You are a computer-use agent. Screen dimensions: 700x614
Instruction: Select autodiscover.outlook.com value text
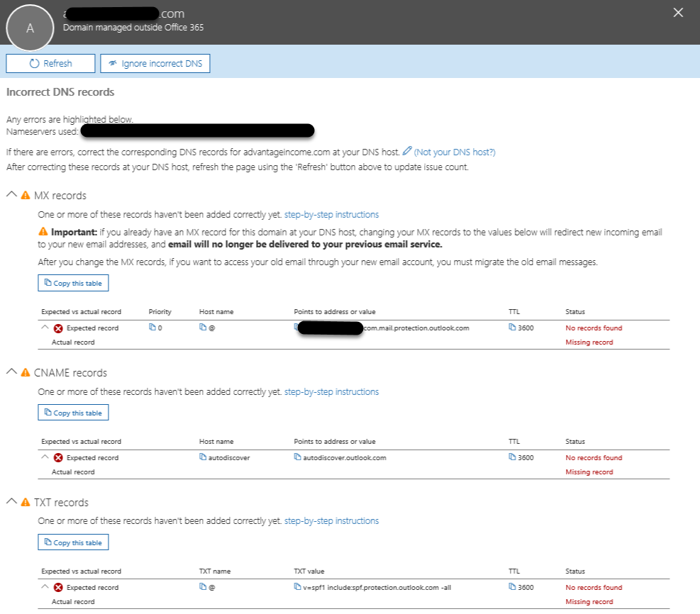(345, 458)
